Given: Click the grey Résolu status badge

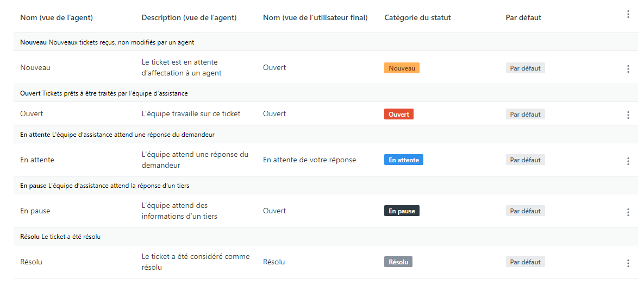Looking at the screenshot, I should point(398,262).
